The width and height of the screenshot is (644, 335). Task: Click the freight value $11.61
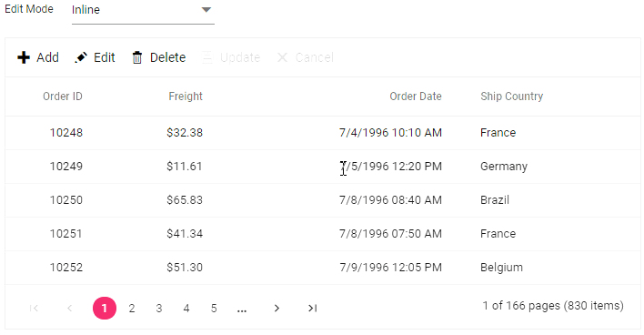click(185, 167)
